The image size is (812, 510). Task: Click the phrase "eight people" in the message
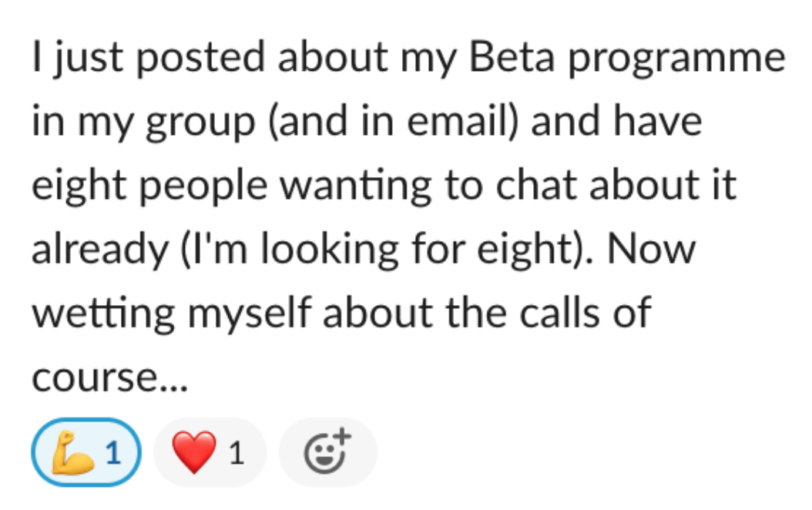pyautogui.click(x=151, y=187)
